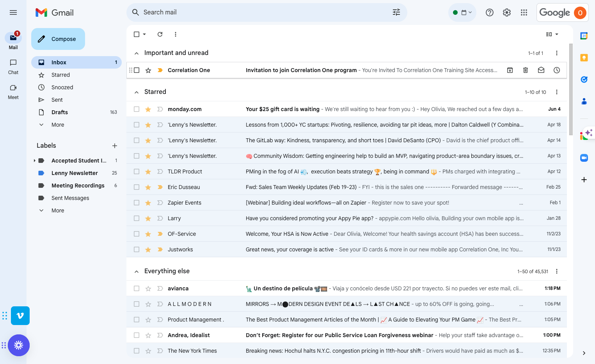Viewport: 595px width, 364px height.
Task: Create new label plus icon
Action: pos(115,146)
